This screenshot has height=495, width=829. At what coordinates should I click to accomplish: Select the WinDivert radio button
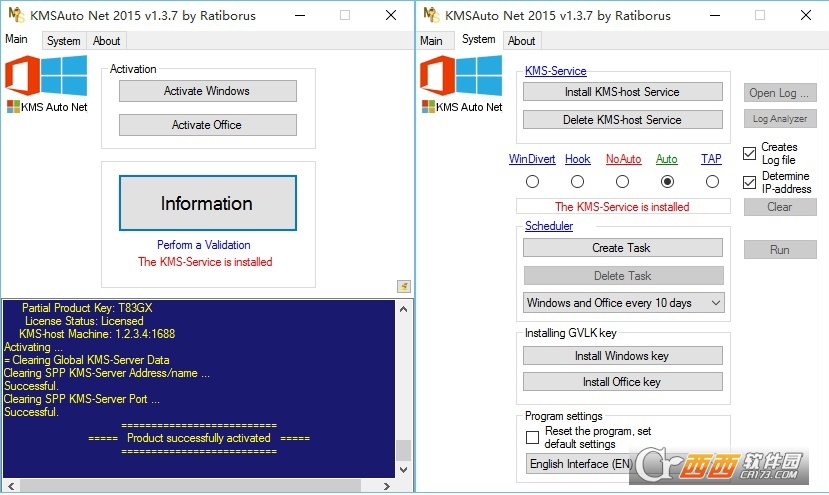[532, 182]
